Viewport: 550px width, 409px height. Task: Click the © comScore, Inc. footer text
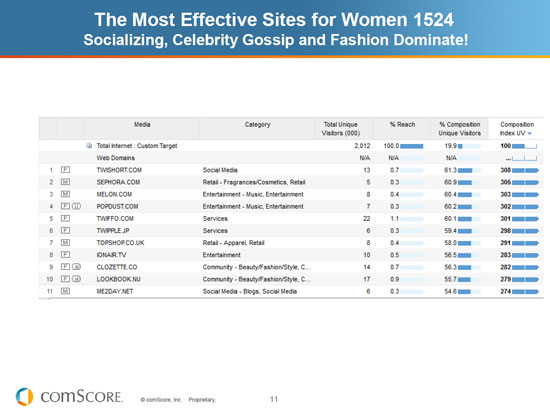(161, 400)
